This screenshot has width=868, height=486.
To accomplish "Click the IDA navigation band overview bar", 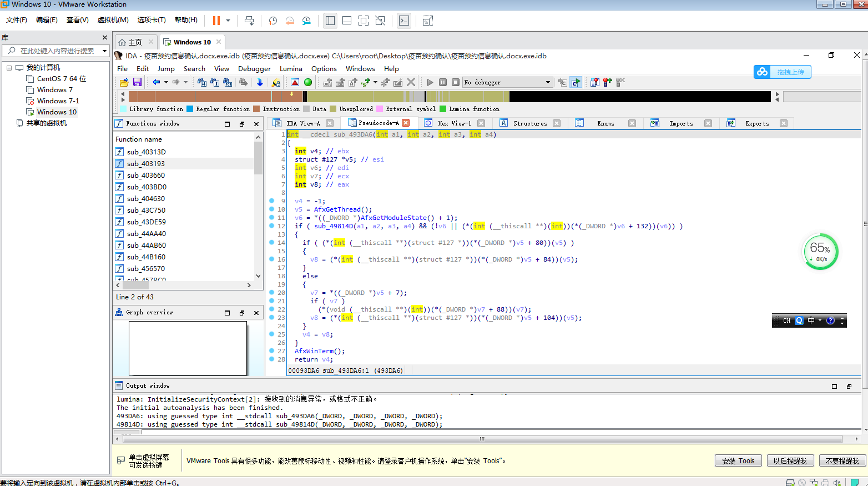I will point(450,97).
